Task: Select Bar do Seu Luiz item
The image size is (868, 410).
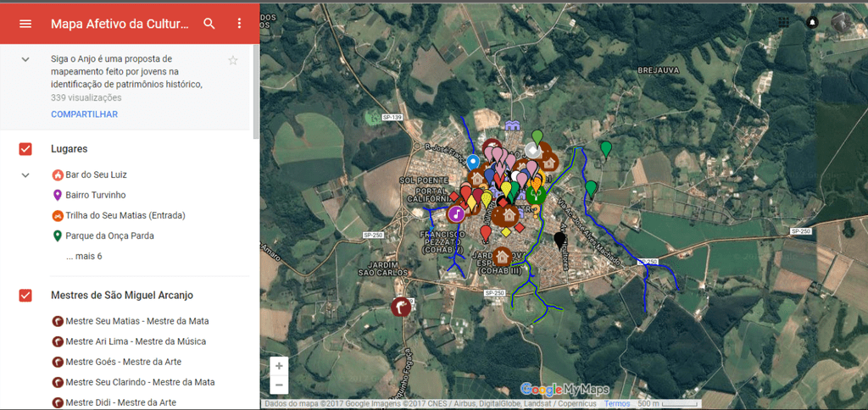Action: 96,175
